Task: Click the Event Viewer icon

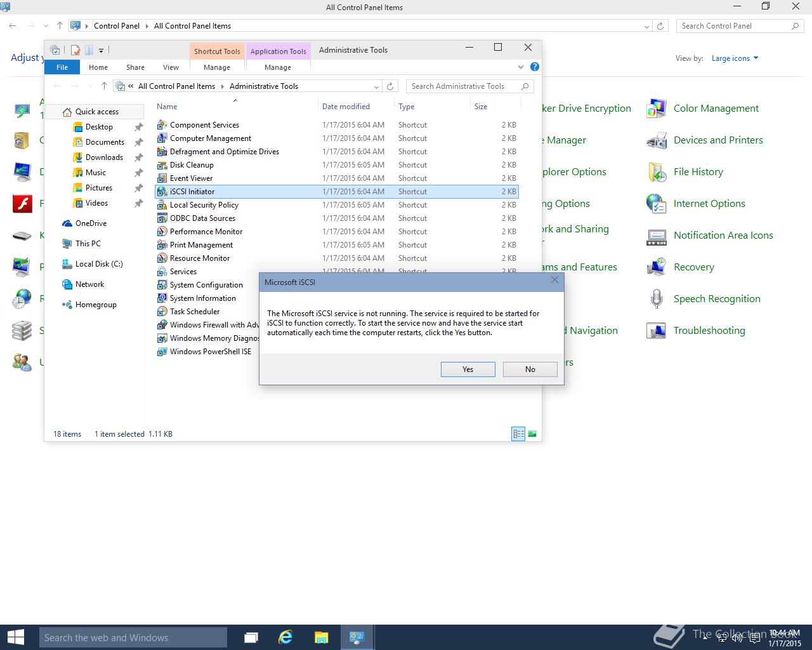Action: tap(162, 178)
